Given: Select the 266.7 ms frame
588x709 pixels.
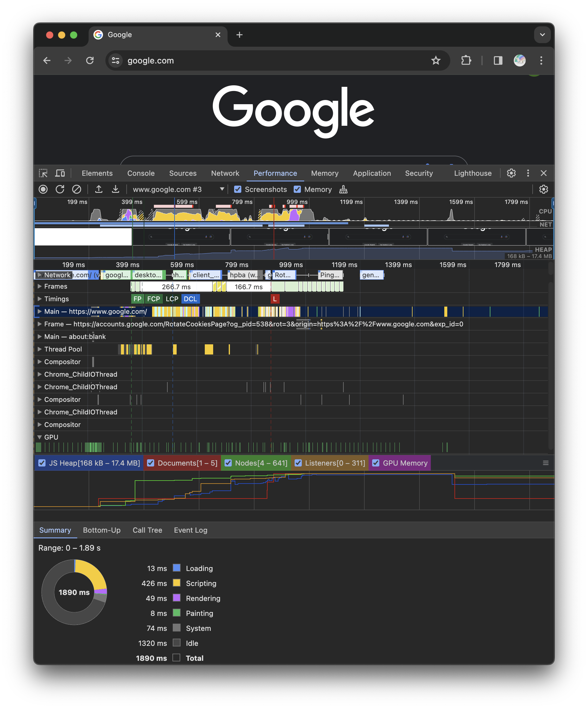Looking at the screenshot, I should (x=177, y=287).
